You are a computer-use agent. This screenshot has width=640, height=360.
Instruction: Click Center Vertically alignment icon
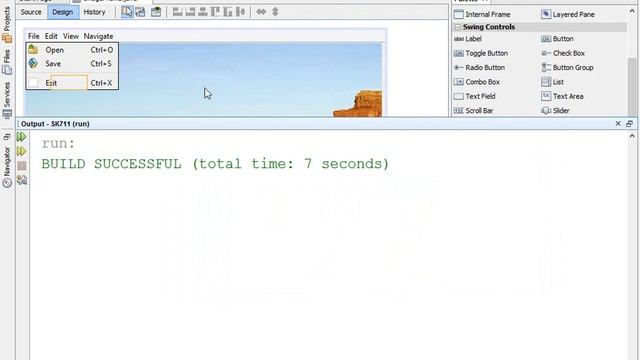click(x=240, y=12)
